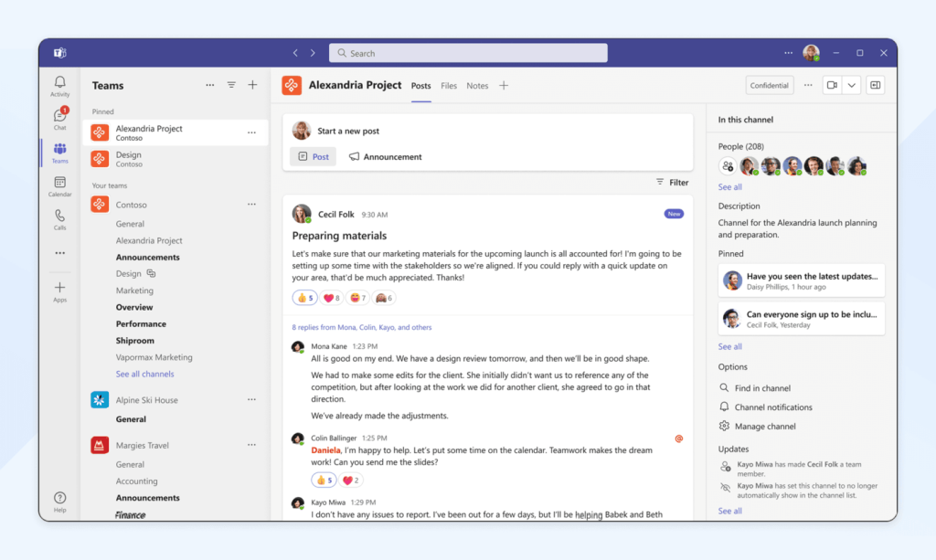Toggle laughing reaction with 7

357,298
